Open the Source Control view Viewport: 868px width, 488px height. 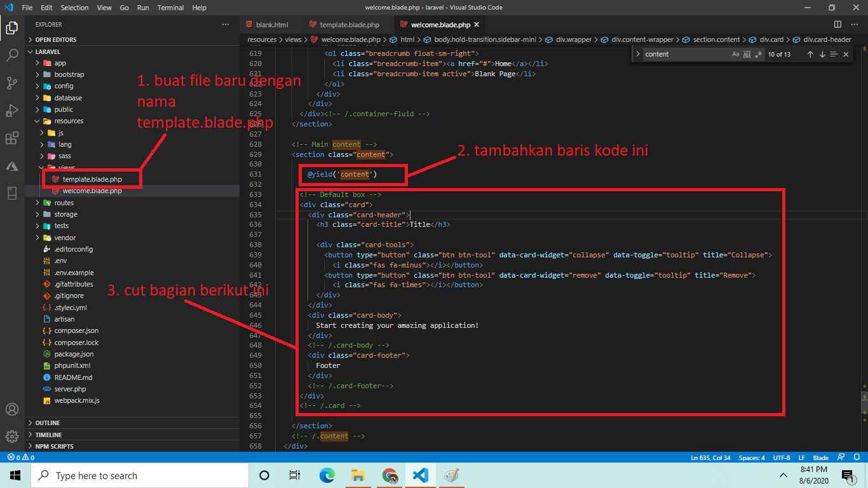coord(12,83)
